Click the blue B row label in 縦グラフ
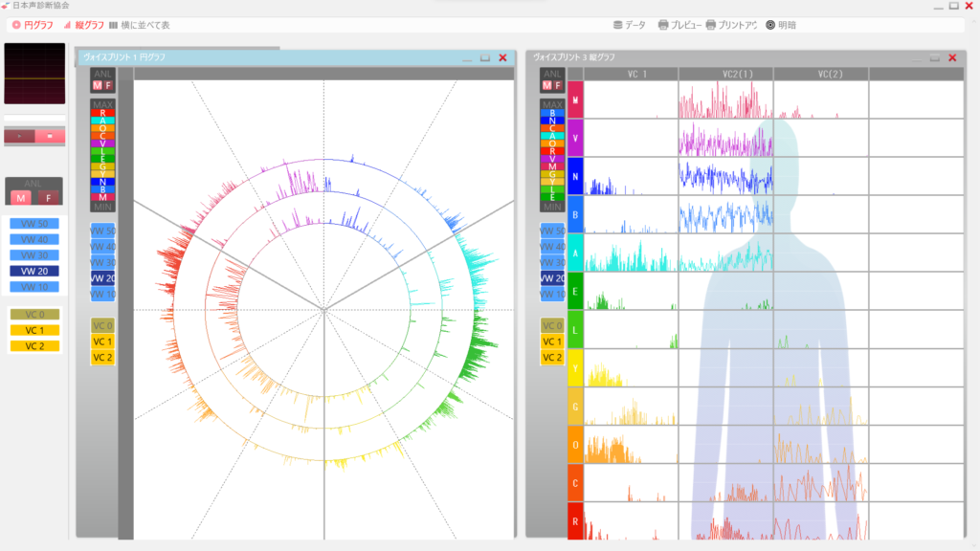980x551 pixels. (575, 215)
